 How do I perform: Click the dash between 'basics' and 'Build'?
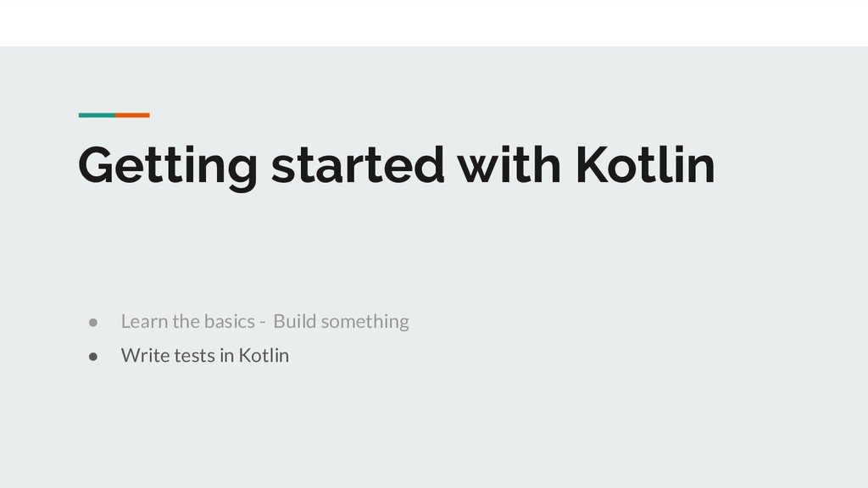click(x=263, y=323)
